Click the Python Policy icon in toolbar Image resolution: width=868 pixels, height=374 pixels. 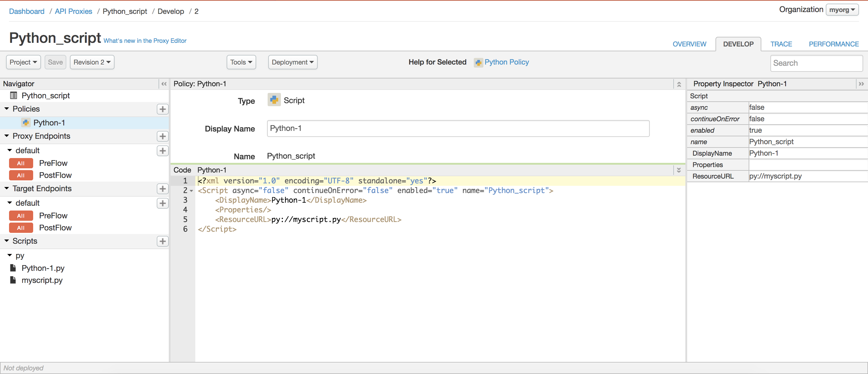[478, 62]
